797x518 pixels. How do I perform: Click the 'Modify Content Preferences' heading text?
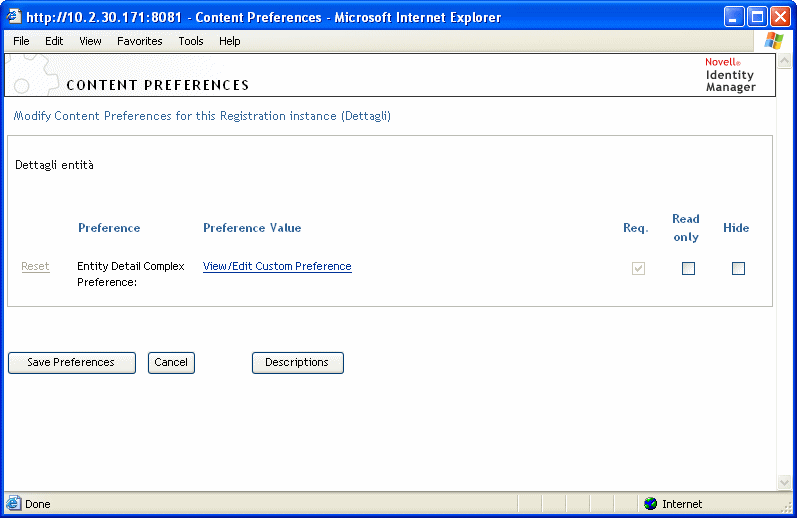(x=202, y=116)
